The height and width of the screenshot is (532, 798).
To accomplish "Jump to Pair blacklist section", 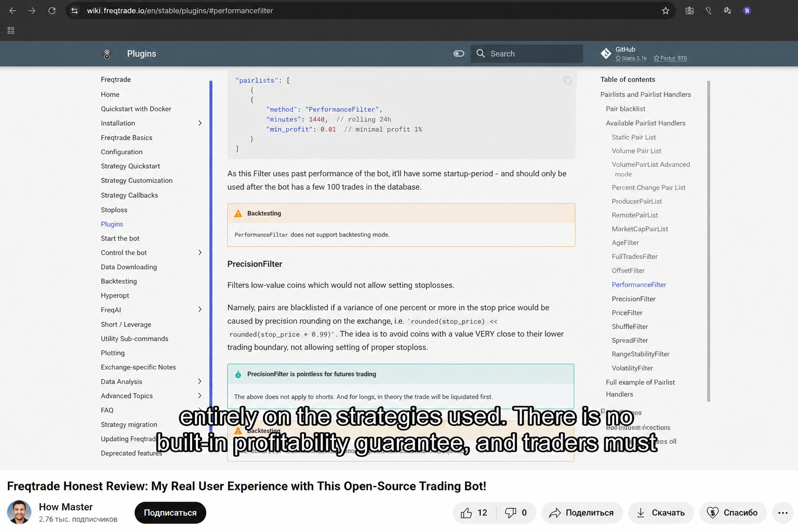I will tap(626, 109).
